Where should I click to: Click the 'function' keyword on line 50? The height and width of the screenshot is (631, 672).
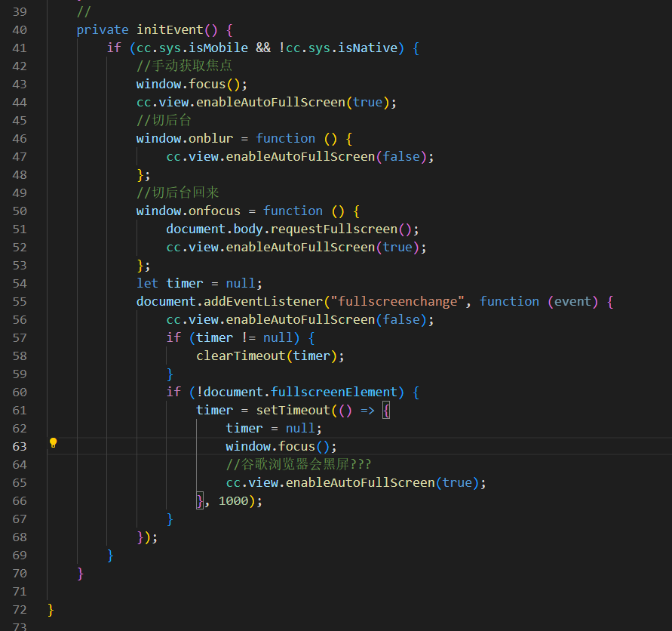pyautogui.click(x=293, y=211)
